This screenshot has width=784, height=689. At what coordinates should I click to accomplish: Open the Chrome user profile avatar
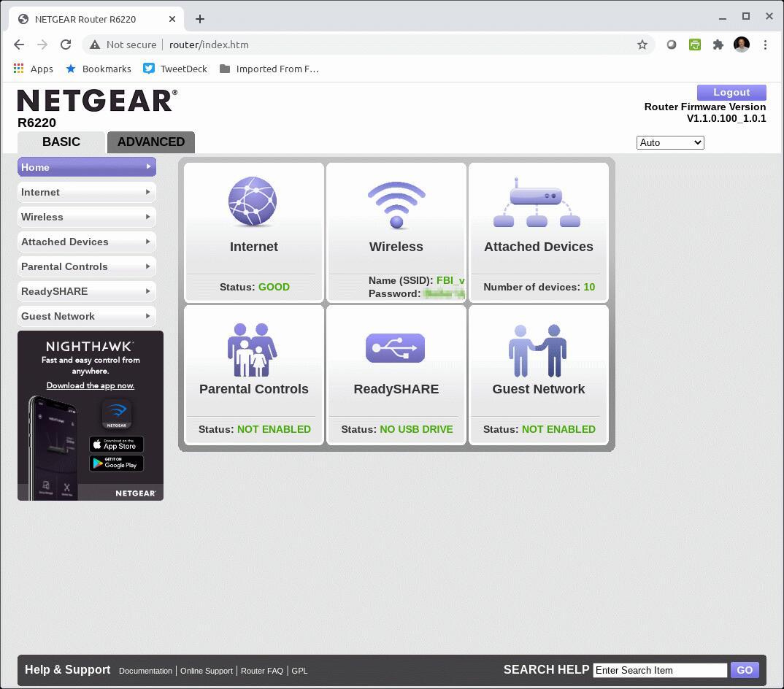click(x=742, y=45)
